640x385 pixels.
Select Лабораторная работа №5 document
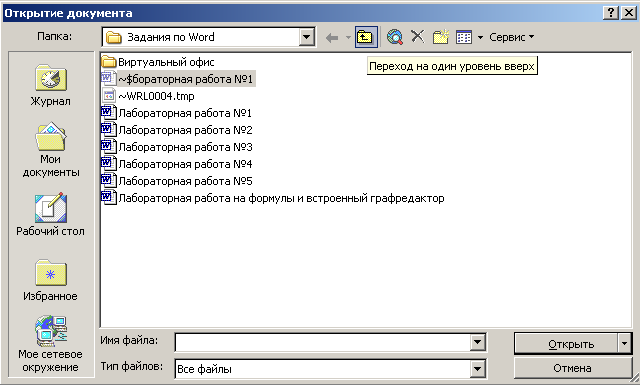(x=177, y=181)
